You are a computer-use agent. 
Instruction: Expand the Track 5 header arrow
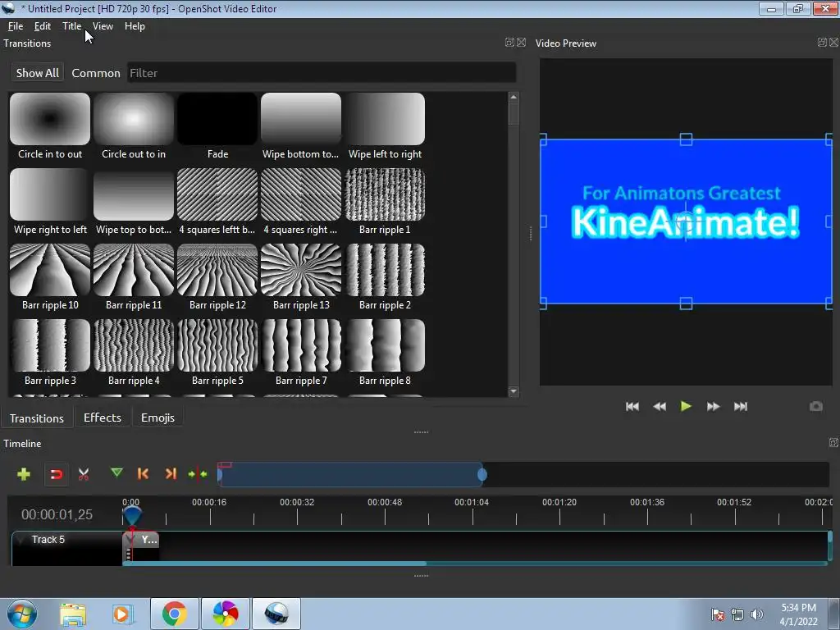pyautogui.click(x=21, y=540)
